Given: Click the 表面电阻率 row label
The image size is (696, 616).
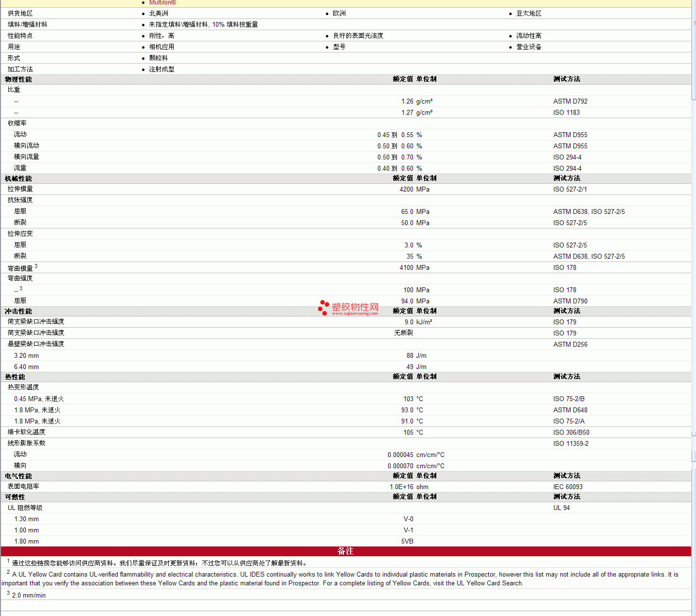Looking at the screenshot, I should (23, 487).
